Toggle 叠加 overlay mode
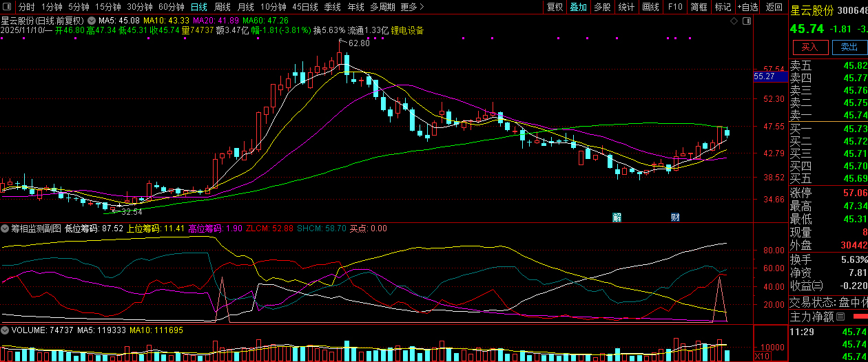The height and width of the screenshot is (362, 868). tap(578, 7)
